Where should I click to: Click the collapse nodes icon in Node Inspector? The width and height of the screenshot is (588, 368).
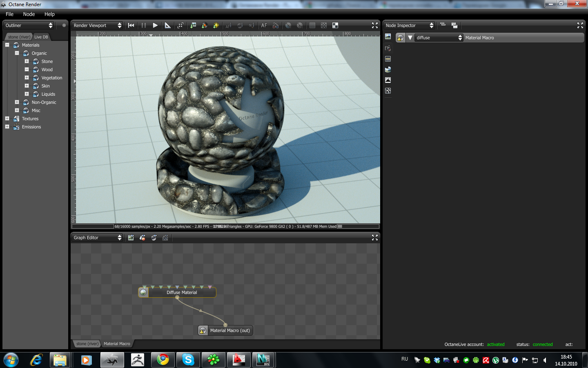tap(443, 25)
